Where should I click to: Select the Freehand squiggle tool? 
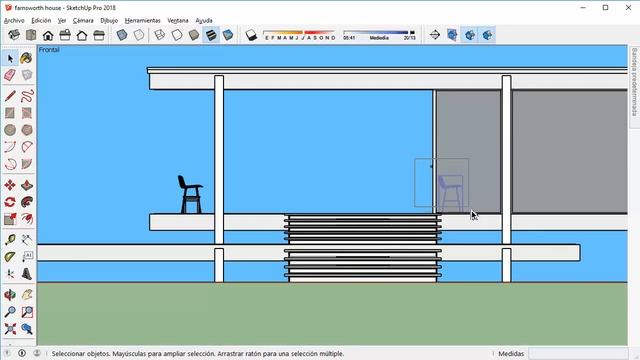point(27,96)
